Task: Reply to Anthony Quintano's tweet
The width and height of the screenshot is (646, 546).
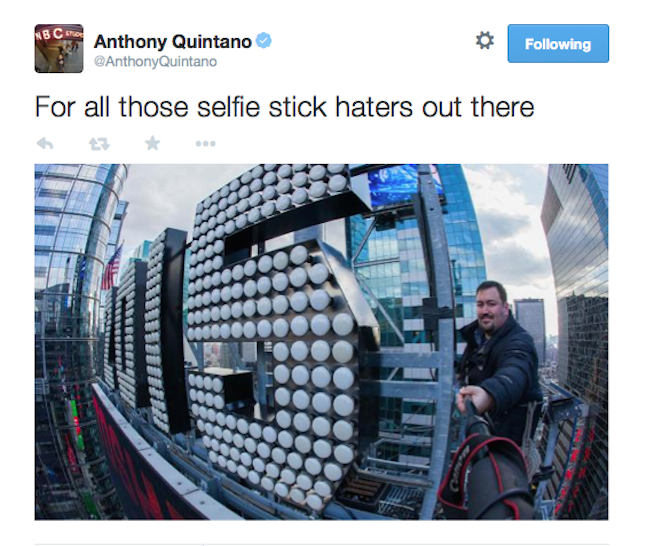Action: click(45, 144)
